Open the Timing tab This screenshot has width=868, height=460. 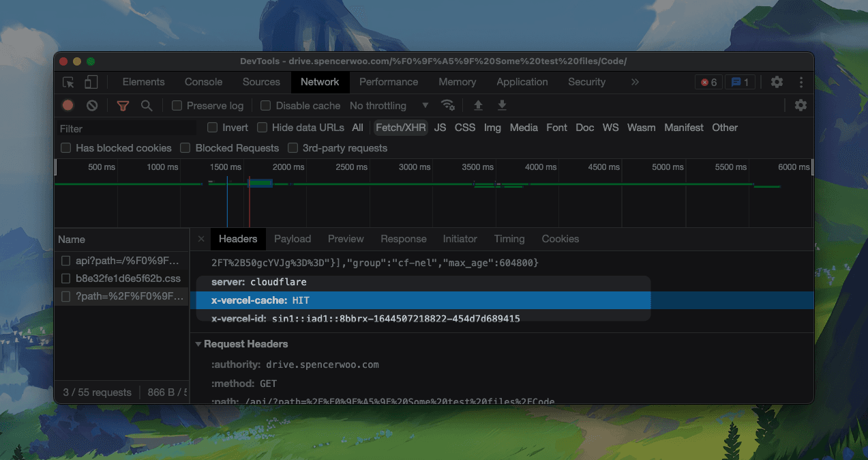click(509, 239)
